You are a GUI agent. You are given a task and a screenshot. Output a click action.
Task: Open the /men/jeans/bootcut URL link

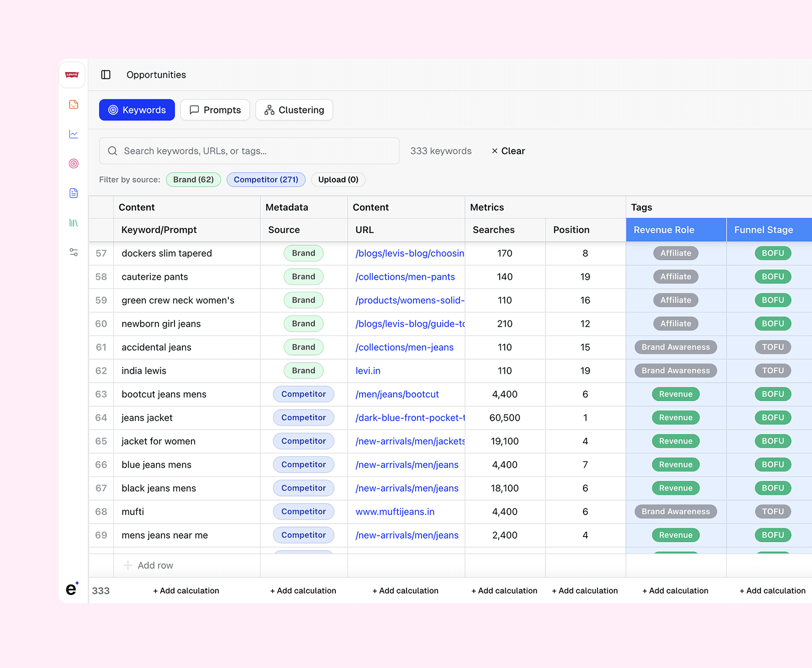(397, 394)
